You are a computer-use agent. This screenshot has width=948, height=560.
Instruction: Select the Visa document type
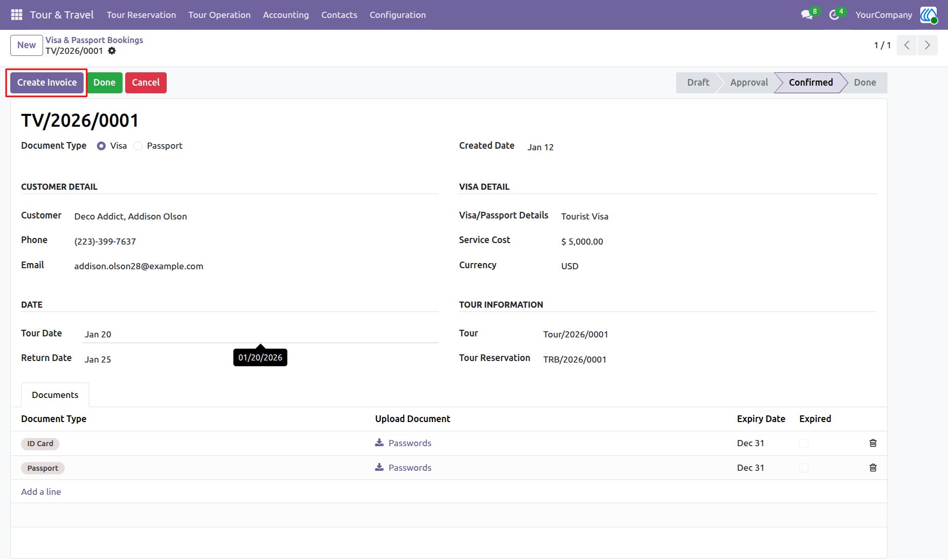click(x=101, y=146)
